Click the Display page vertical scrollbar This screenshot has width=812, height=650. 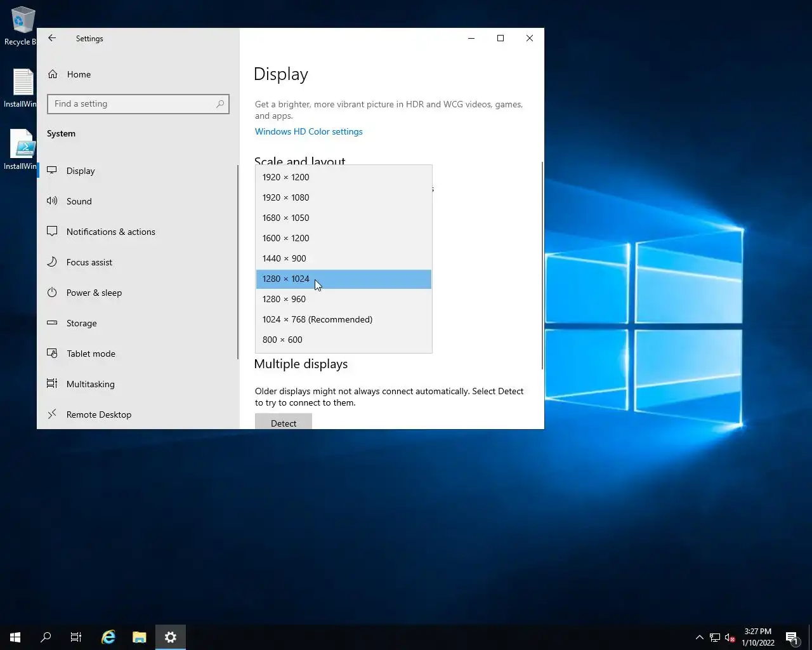(542, 265)
